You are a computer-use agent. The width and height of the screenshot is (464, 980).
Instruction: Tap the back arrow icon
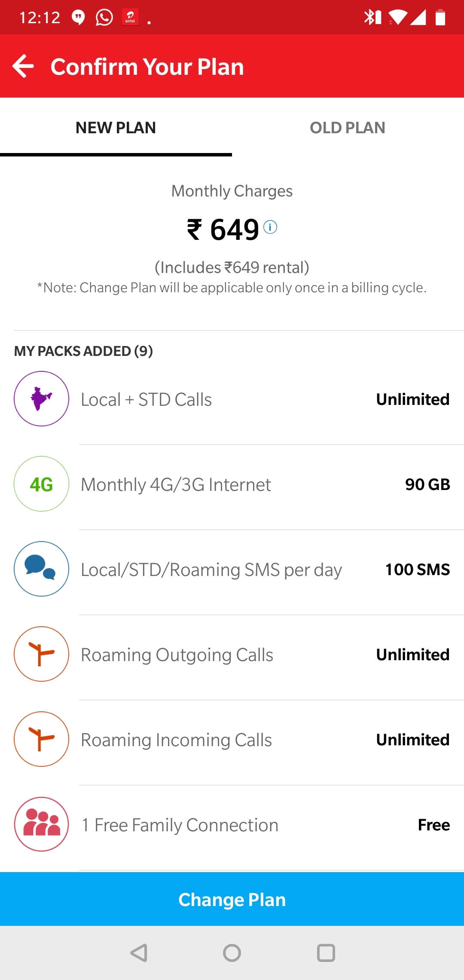click(x=23, y=66)
